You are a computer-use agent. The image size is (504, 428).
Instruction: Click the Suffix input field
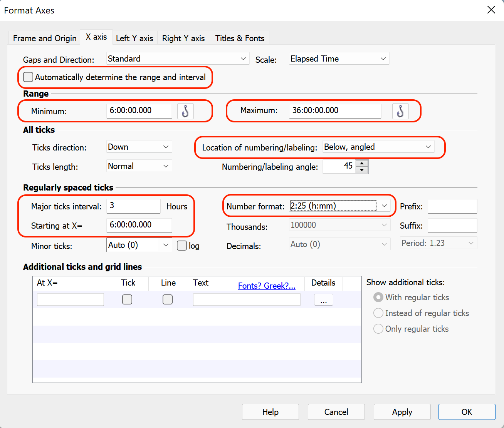pos(452,226)
